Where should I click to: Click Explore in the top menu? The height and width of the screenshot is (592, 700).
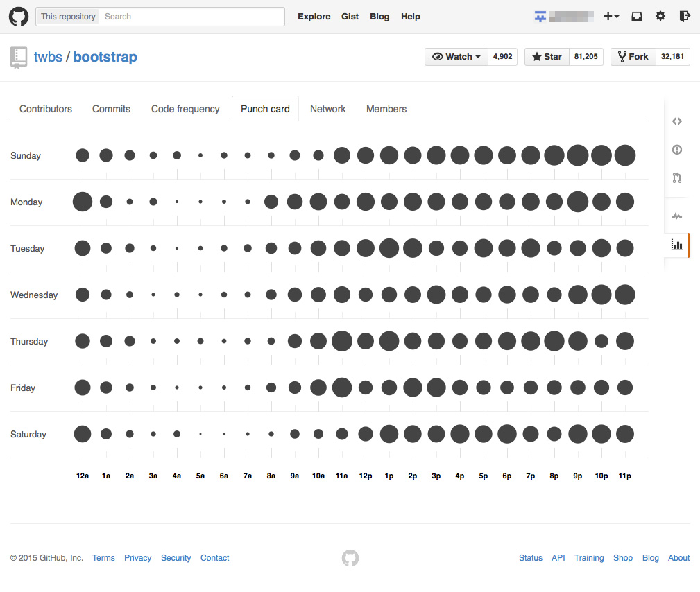(314, 16)
